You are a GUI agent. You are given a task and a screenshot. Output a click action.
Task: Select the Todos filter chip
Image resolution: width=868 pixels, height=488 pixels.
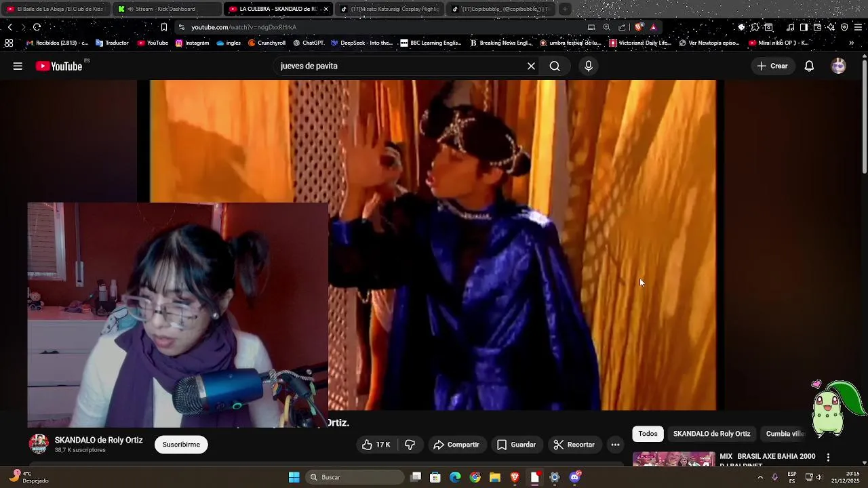(x=648, y=434)
